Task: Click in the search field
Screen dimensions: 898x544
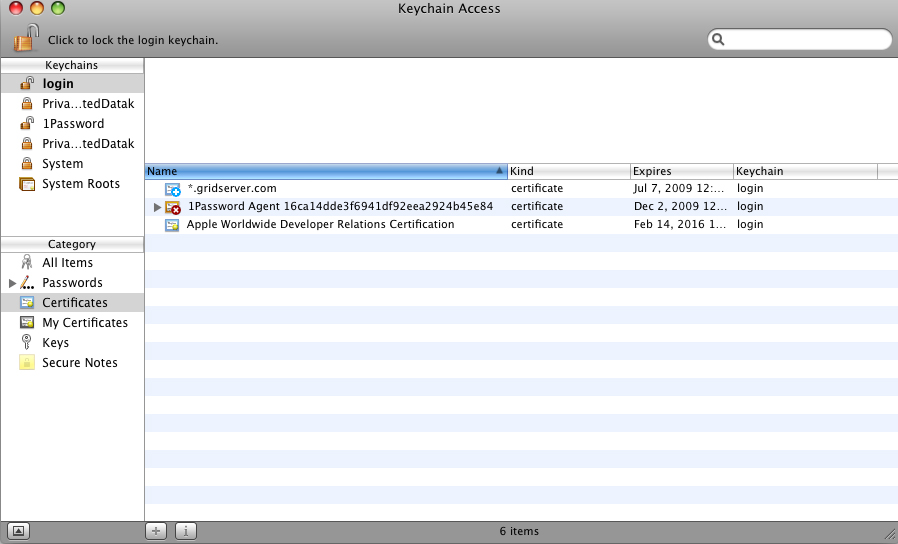Action: point(805,40)
